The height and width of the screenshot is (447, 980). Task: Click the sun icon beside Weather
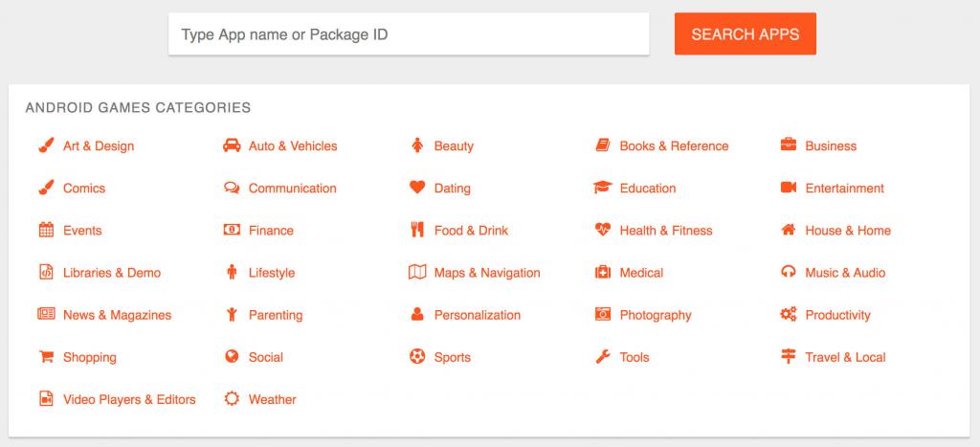pos(231,399)
